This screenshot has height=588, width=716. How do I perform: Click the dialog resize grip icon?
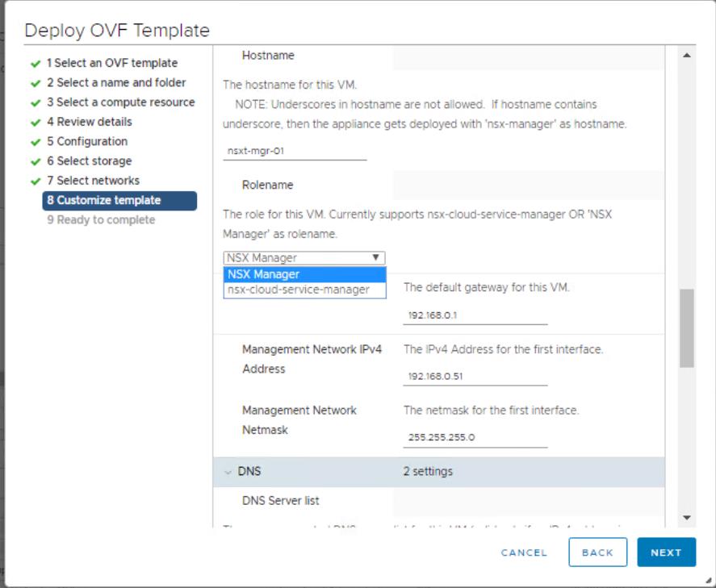coord(708,580)
